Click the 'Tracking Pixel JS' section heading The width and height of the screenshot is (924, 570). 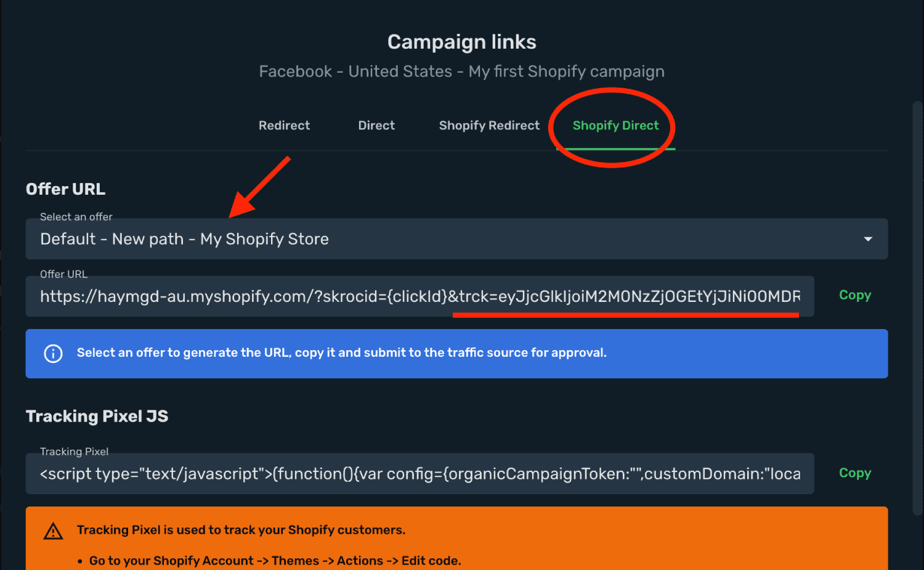click(x=97, y=417)
